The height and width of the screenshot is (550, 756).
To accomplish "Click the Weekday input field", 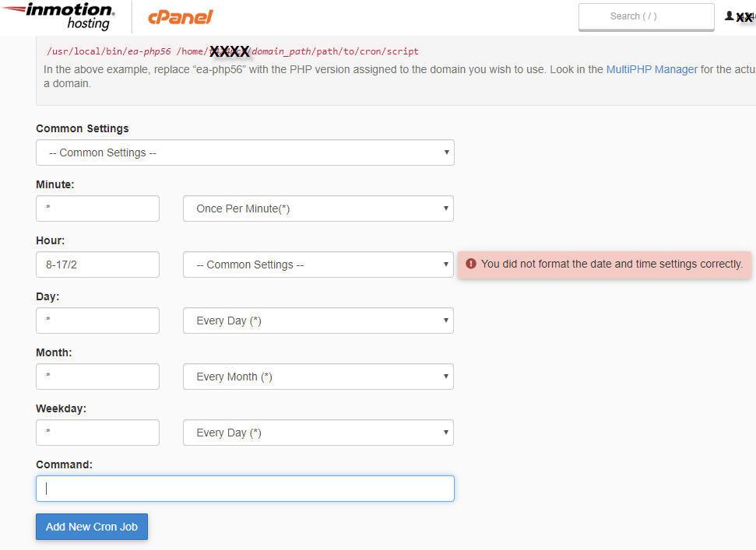I will pos(97,433).
